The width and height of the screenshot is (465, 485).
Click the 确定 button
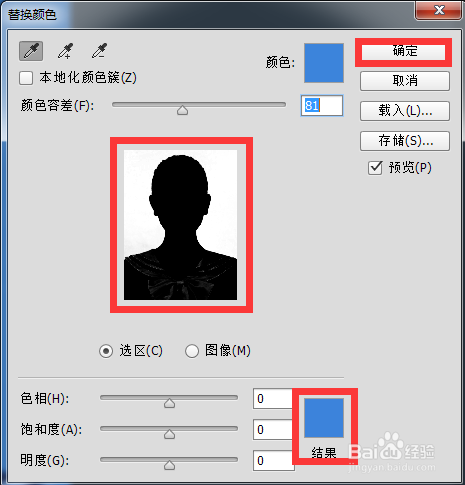tap(404, 52)
